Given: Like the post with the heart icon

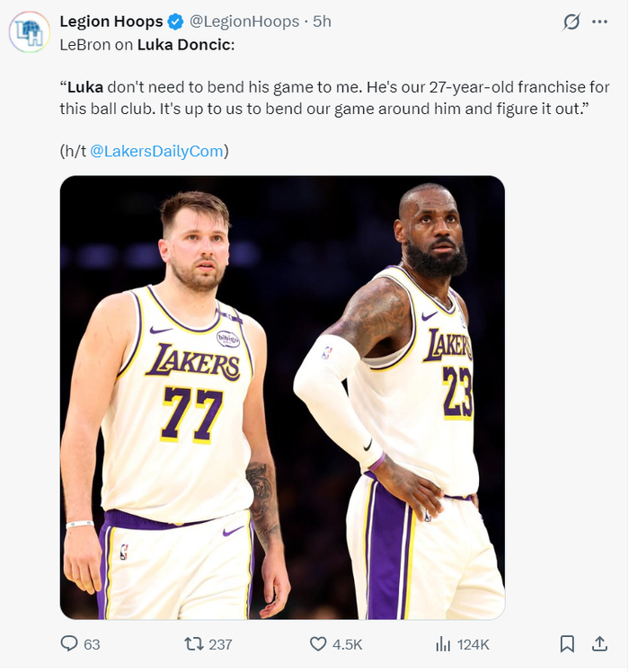Looking at the screenshot, I should [x=318, y=644].
